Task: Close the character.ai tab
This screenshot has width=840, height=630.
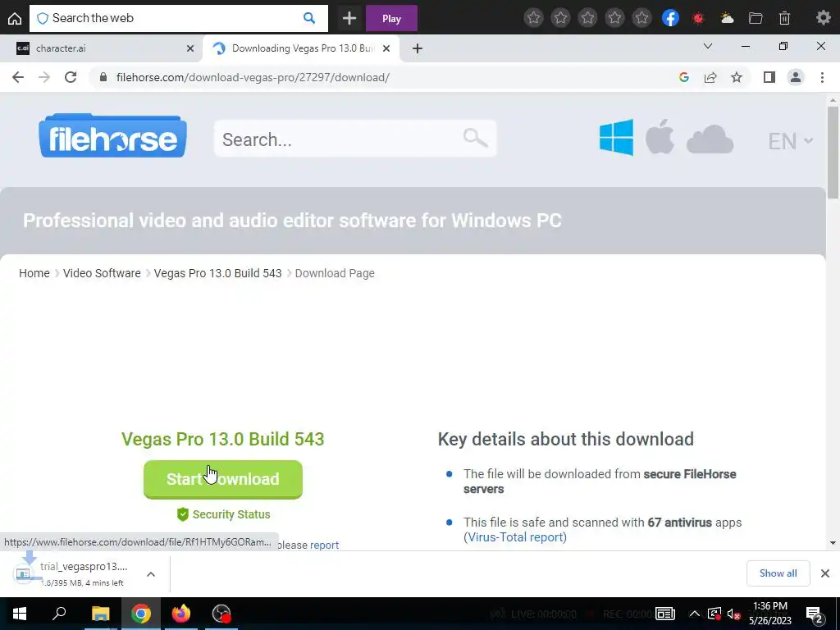Action: click(190, 48)
